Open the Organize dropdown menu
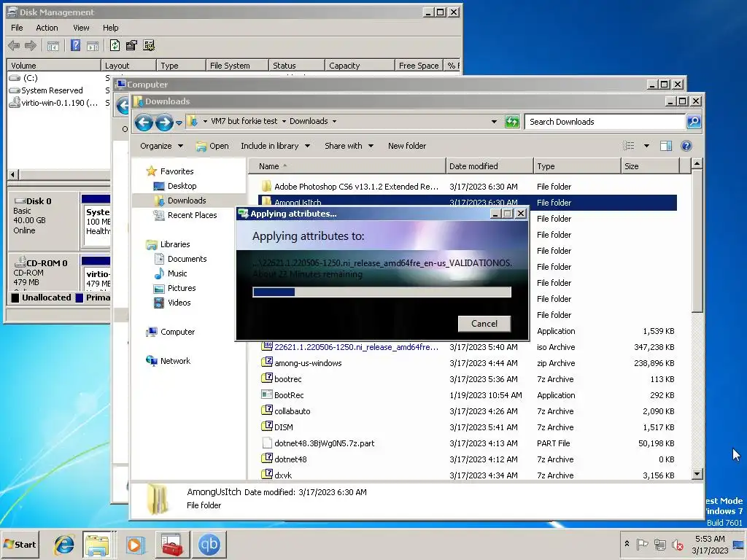Viewport: 747px width, 560px height. point(161,146)
